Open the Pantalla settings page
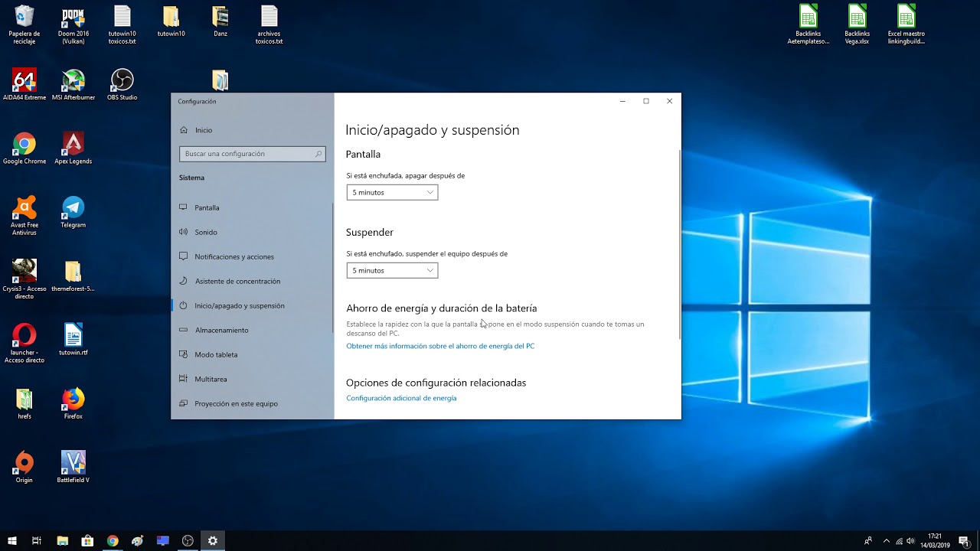 click(x=253, y=207)
